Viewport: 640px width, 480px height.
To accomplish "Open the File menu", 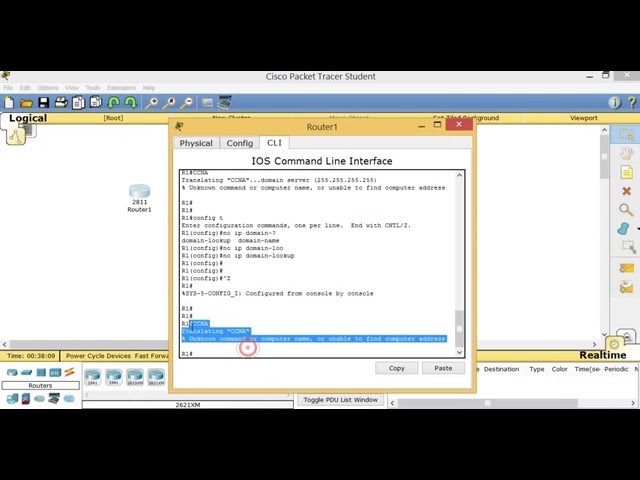I will point(8,88).
